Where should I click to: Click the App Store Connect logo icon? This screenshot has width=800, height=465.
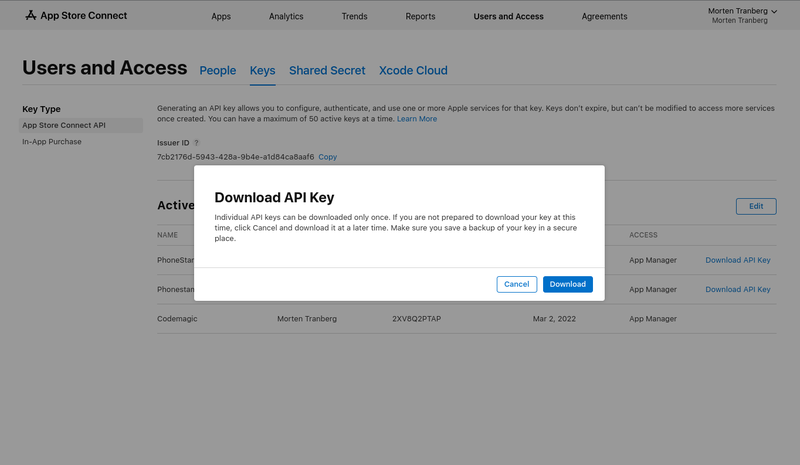point(31,15)
